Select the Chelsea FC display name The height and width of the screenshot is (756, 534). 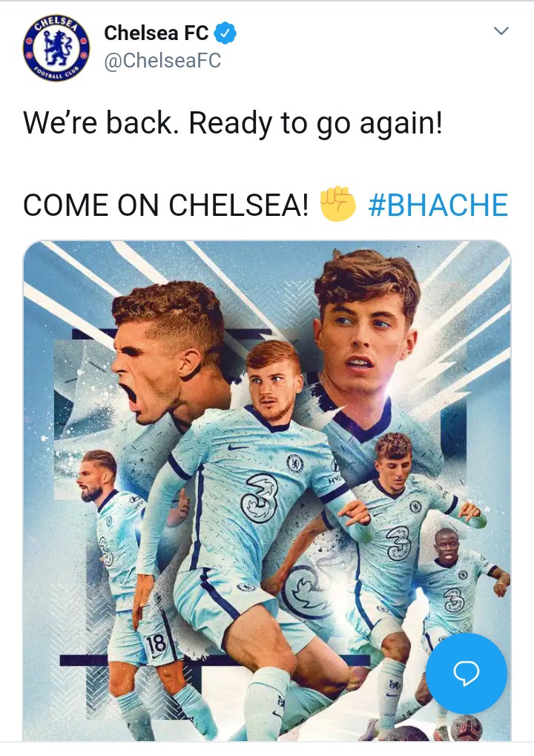point(156,33)
